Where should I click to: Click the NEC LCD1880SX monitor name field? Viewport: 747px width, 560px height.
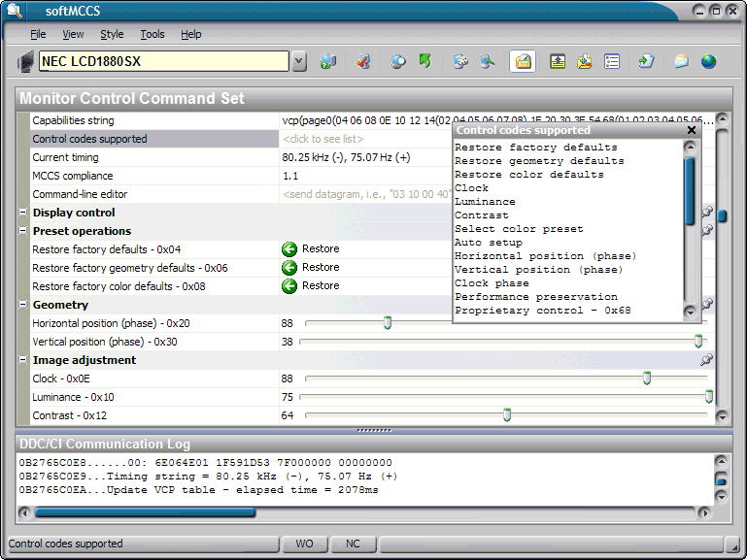[x=164, y=61]
